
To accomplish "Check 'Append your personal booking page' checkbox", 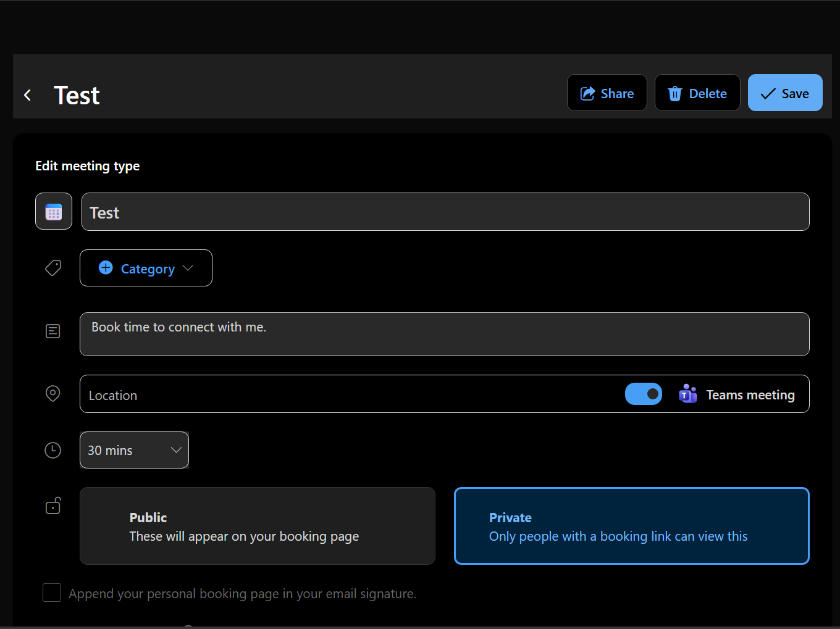I will pos(52,593).
